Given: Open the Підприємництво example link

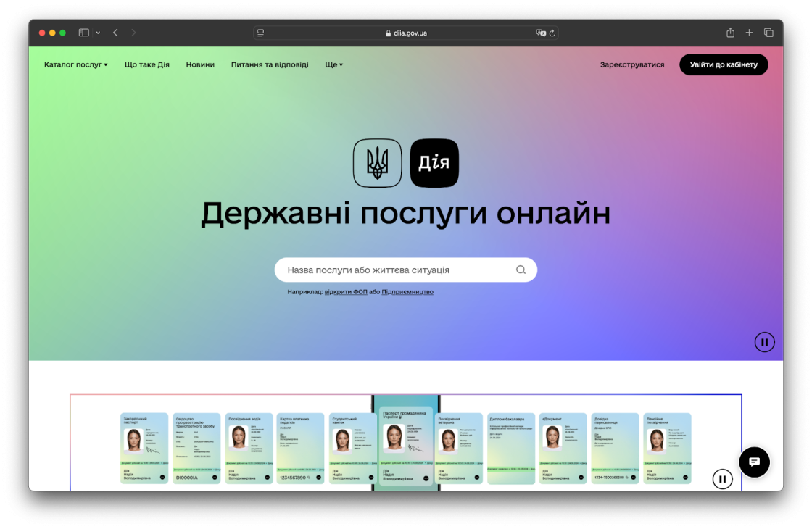Looking at the screenshot, I should tap(407, 292).
